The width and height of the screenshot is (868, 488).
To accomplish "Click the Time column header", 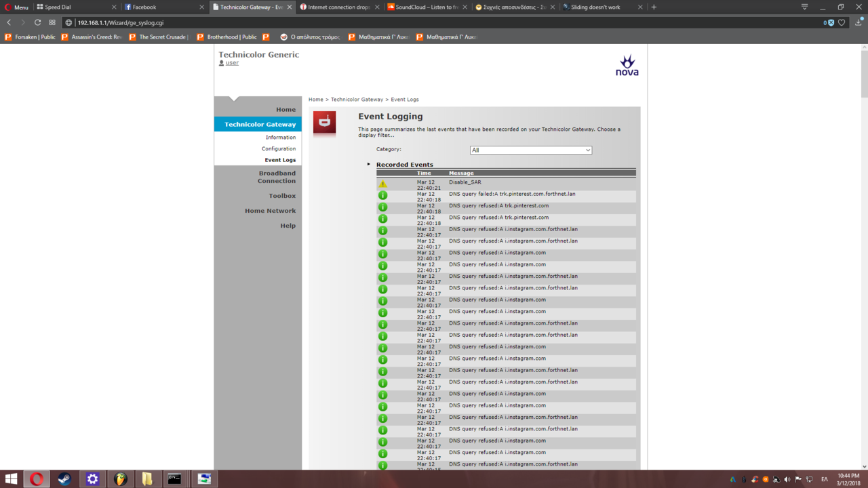I will [x=424, y=174].
